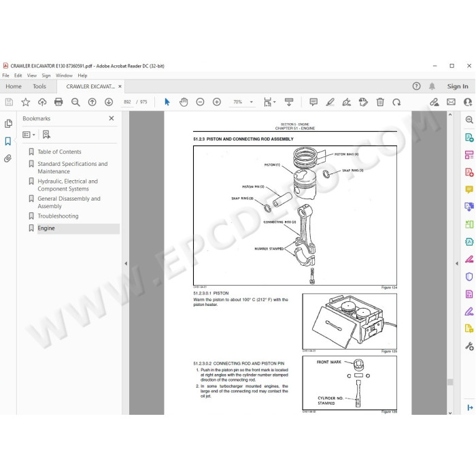
Task: Open the Fill & Sign tool in right pane
Action: 469,311
